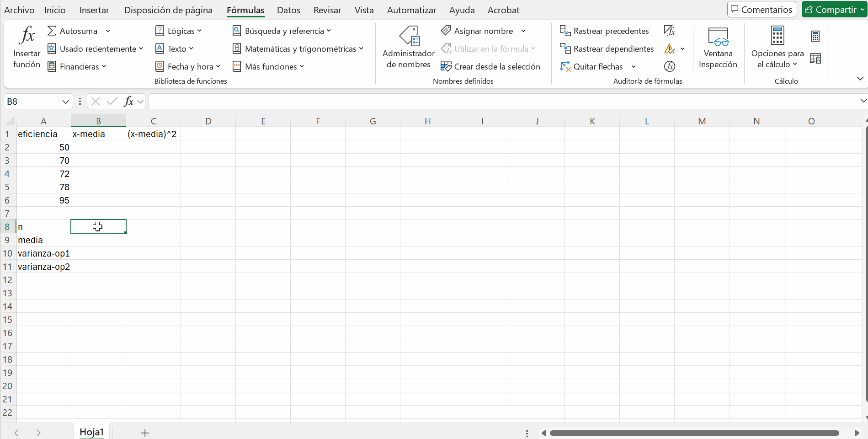Click Rastrear precedentes

point(604,31)
